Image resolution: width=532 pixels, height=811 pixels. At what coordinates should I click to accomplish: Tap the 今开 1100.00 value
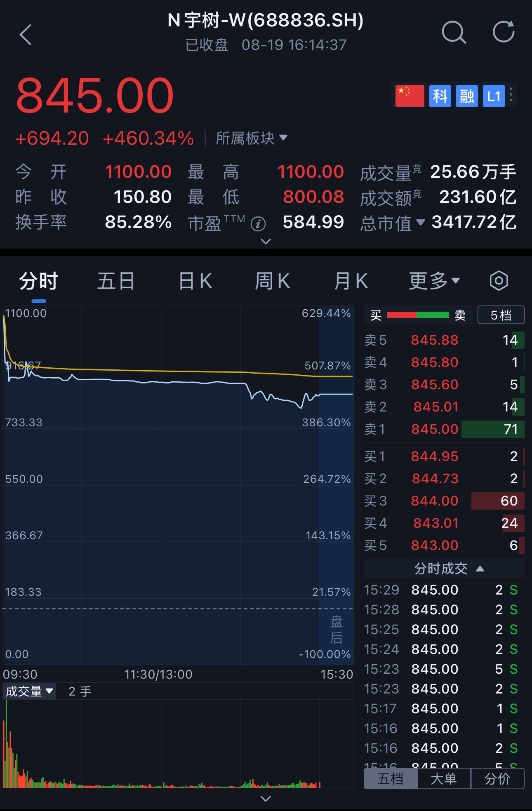138,172
